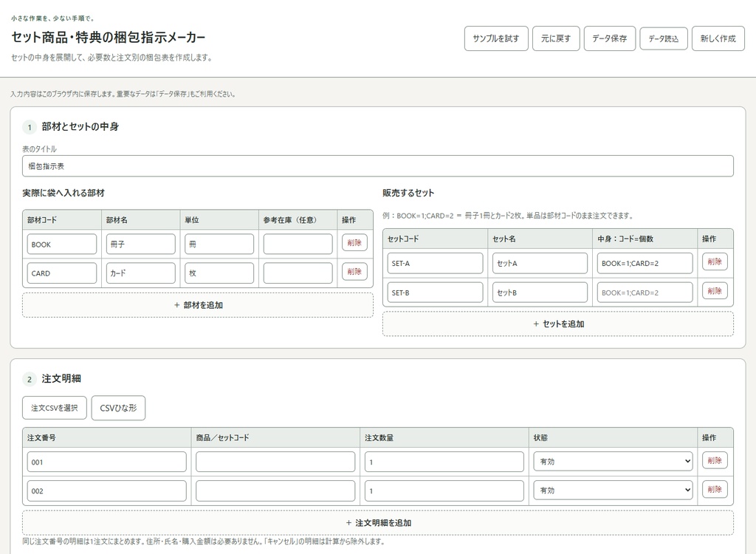Edit the SET-B set code field

pos(435,293)
